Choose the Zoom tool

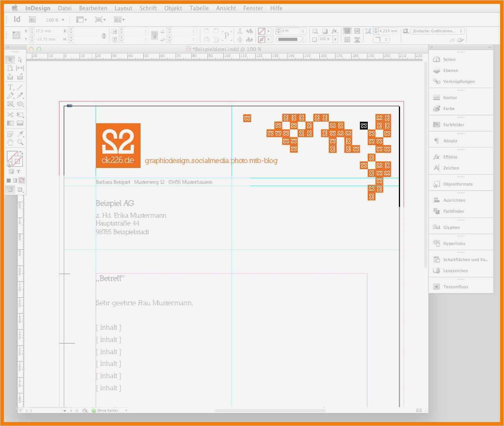coord(20,142)
